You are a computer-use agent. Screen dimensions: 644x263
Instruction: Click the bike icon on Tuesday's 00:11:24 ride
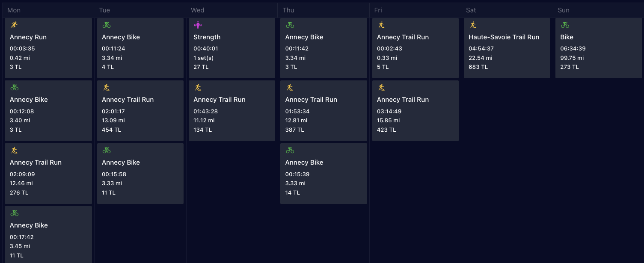point(107,25)
